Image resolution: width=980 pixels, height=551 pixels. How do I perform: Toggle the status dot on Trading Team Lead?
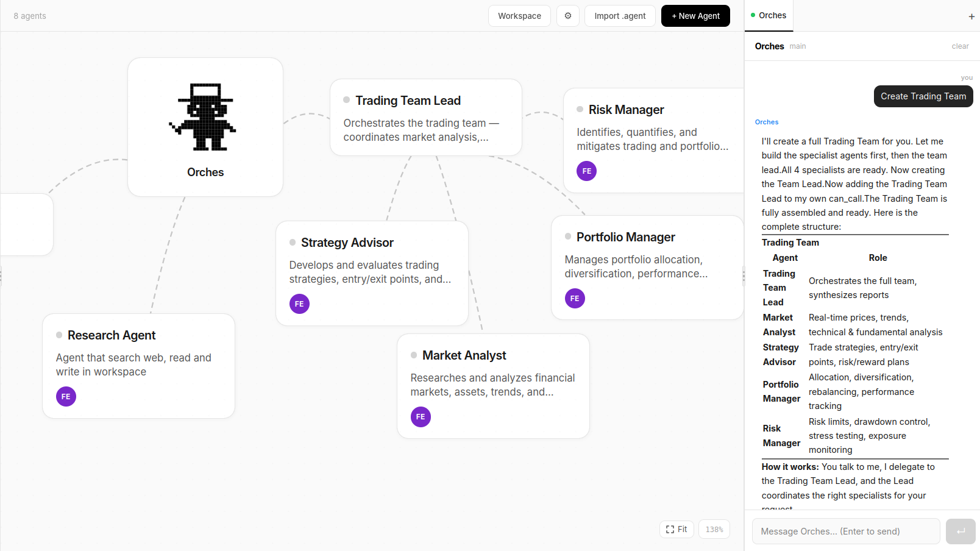346,99
